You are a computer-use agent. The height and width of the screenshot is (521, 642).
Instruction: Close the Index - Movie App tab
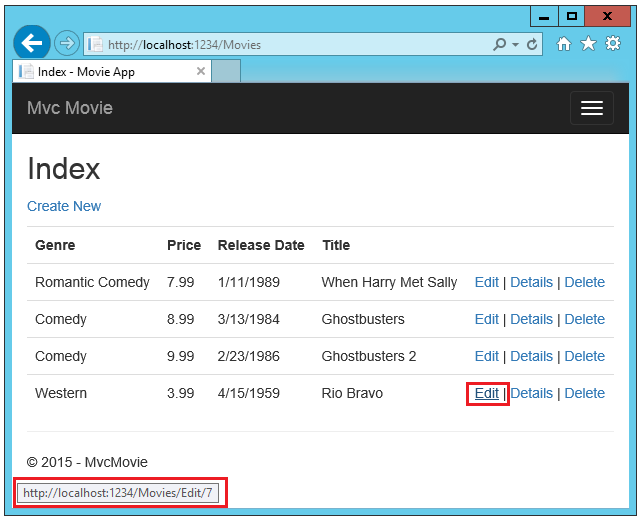(x=201, y=71)
